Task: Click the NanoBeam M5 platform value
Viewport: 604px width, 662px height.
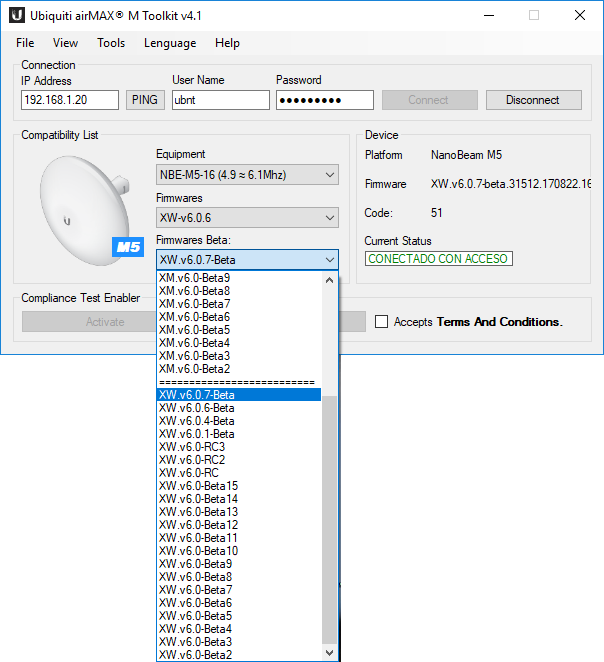Action: 466,155
